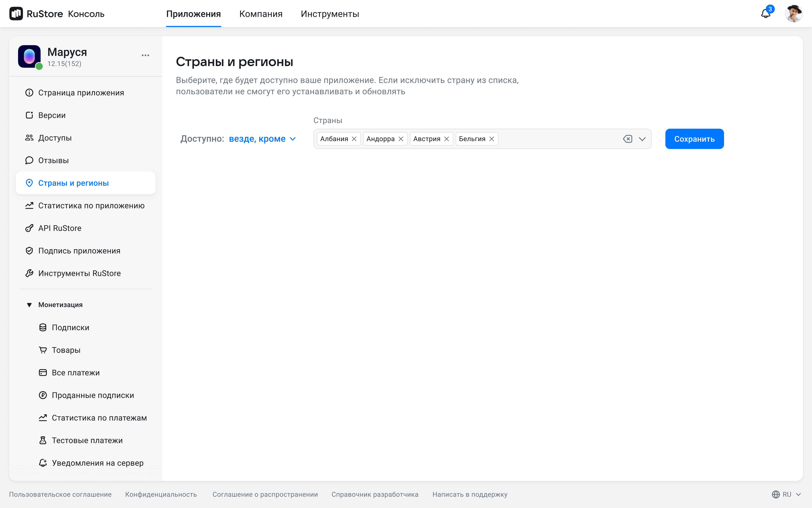Image resolution: width=812 pixels, height=508 pixels.
Task: Go to Тестовые платежи
Action: point(86,440)
